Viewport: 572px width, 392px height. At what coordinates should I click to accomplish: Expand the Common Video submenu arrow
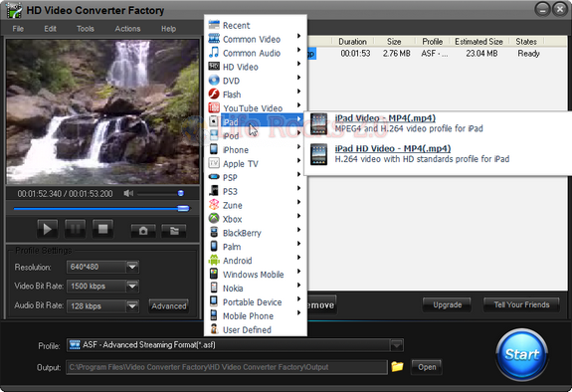(298, 36)
